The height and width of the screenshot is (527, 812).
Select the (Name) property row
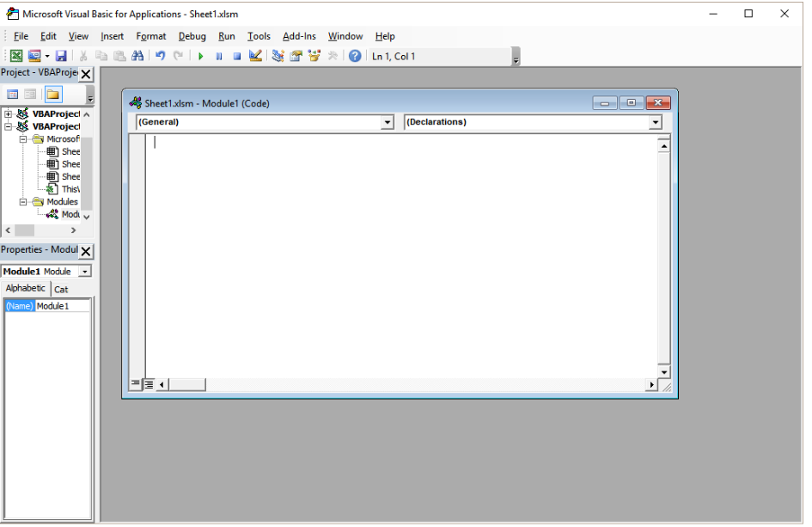[20, 306]
